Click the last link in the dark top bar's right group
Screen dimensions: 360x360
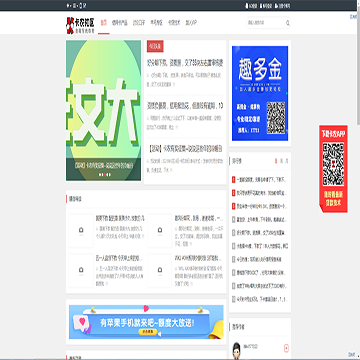282,6
